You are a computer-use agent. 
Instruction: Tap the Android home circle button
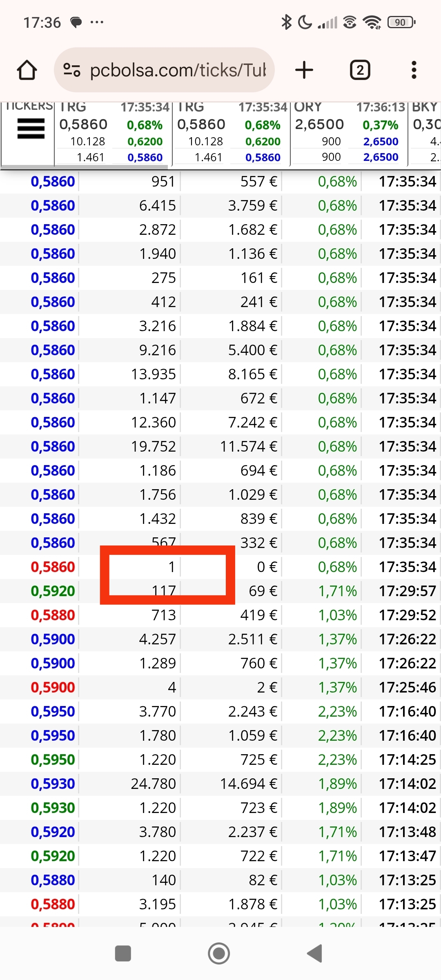click(x=219, y=953)
